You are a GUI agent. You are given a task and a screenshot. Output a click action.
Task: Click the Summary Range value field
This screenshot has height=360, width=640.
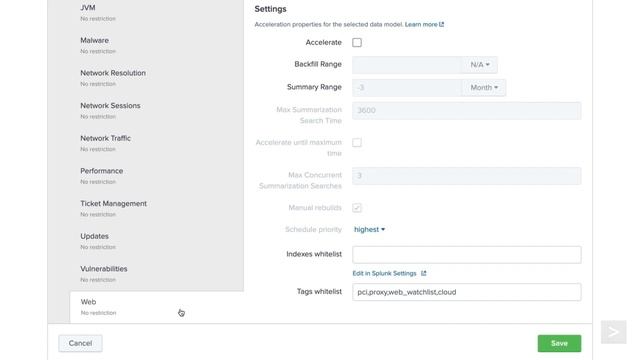coord(407,87)
